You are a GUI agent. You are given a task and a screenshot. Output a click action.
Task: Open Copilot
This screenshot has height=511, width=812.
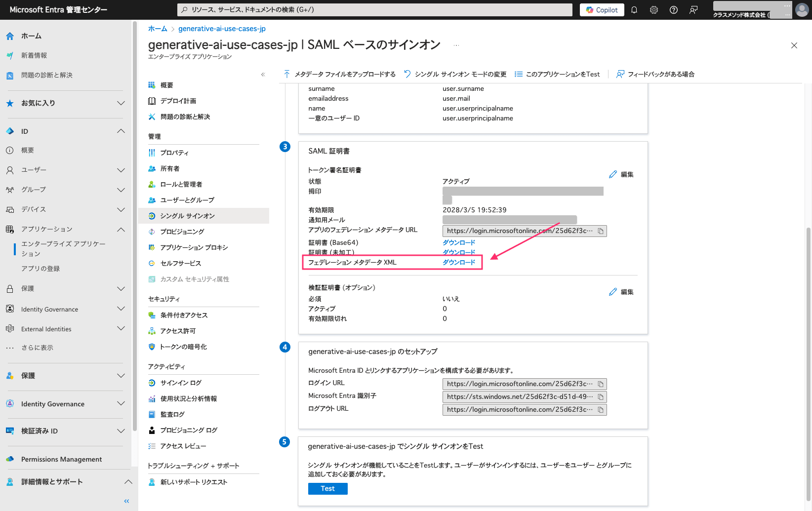(x=602, y=10)
